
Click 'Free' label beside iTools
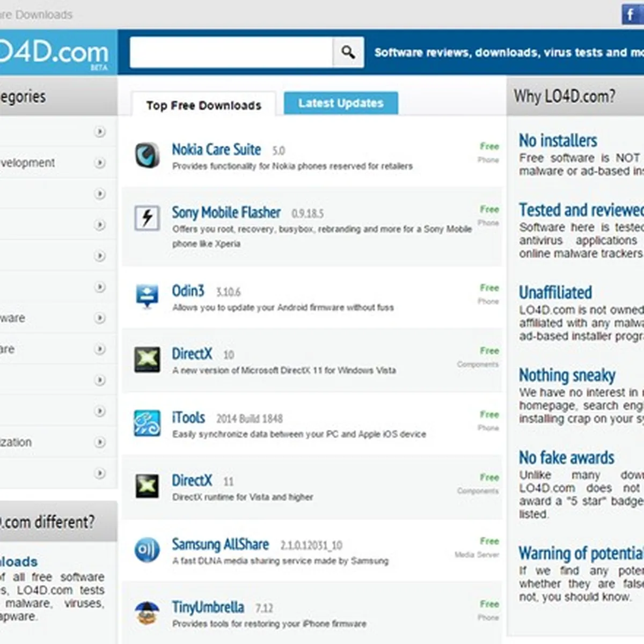coord(489,415)
